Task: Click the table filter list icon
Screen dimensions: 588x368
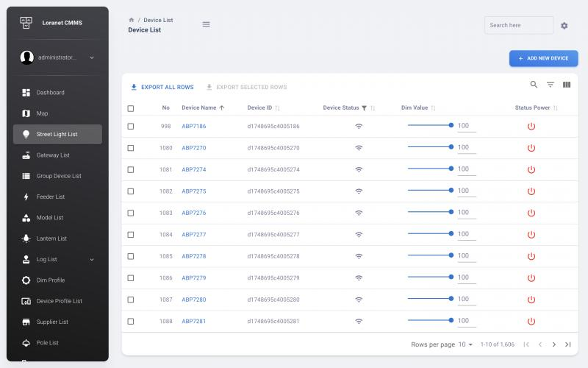Action: pyautogui.click(x=551, y=85)
